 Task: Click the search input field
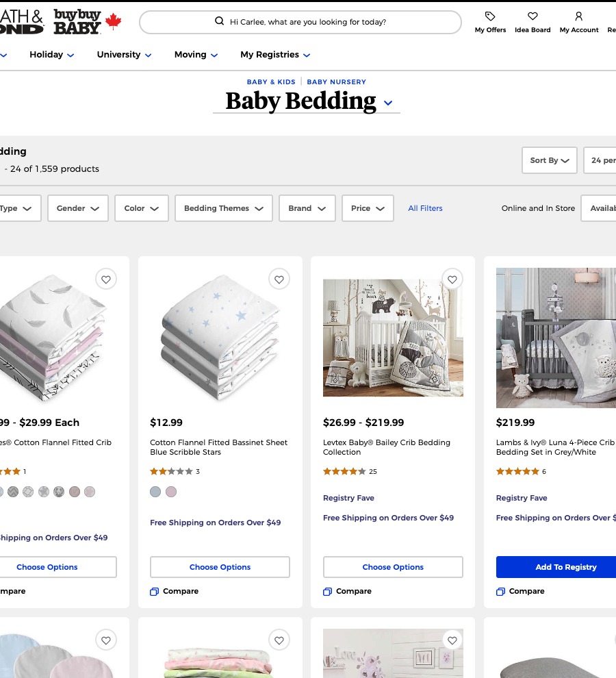[300, 22]
